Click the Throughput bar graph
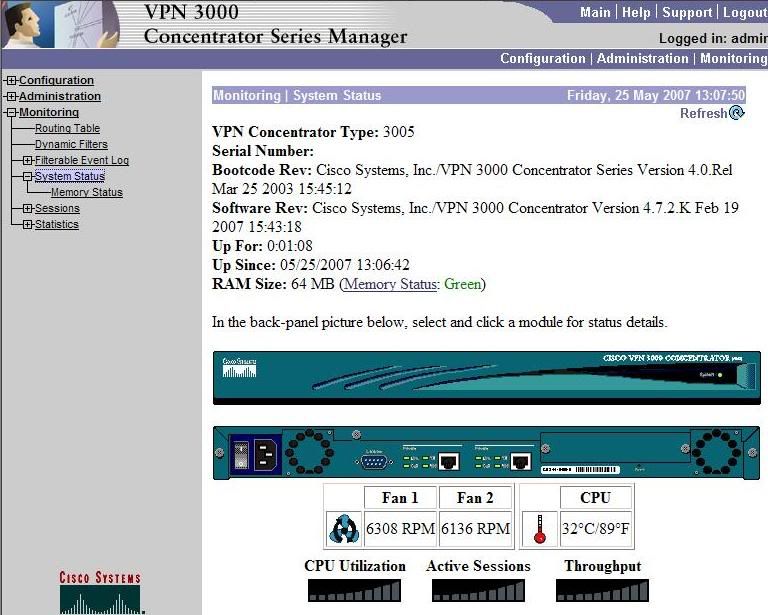This screenshot has width=768, height=615. click(602, 591)
